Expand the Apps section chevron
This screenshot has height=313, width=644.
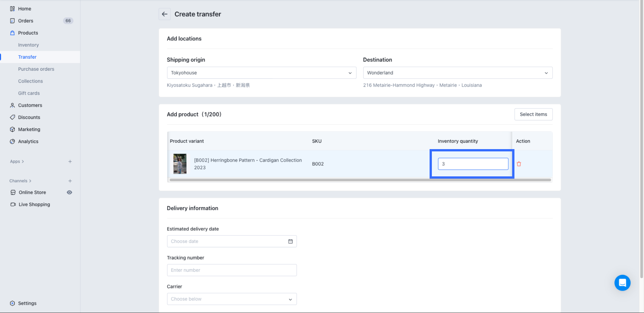tap(23, 162)
